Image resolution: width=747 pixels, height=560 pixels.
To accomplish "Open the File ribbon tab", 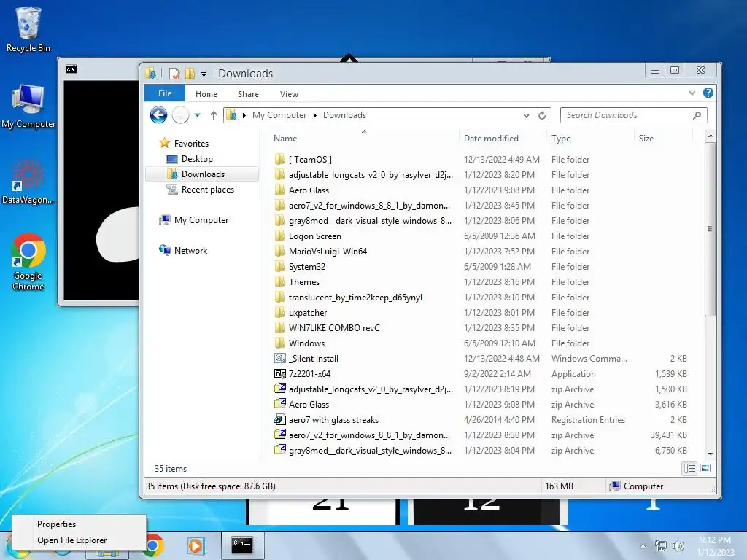I will 164,93.
